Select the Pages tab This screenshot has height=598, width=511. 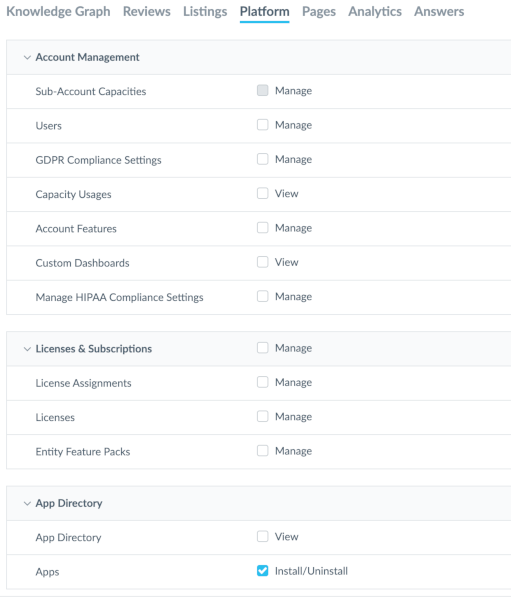tap(319, 11)
